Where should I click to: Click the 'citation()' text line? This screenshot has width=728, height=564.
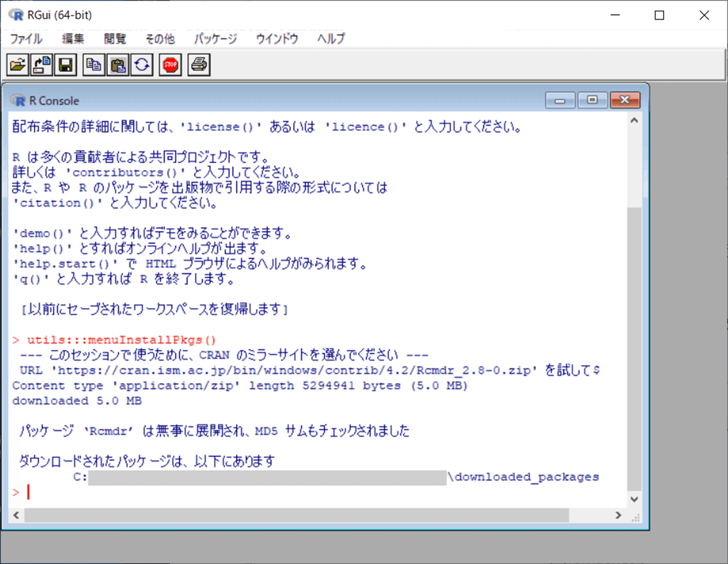point(115,203)
